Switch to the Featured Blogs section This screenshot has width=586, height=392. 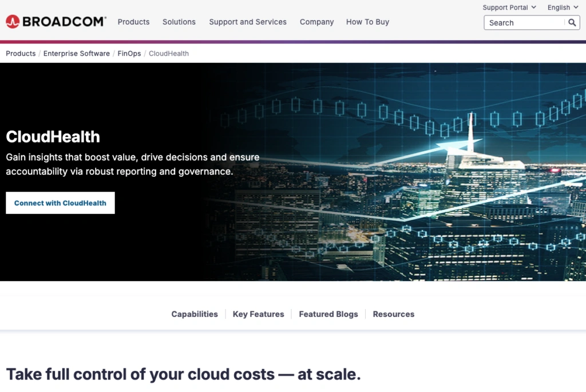pyautogui.click(x=328, y=314)
